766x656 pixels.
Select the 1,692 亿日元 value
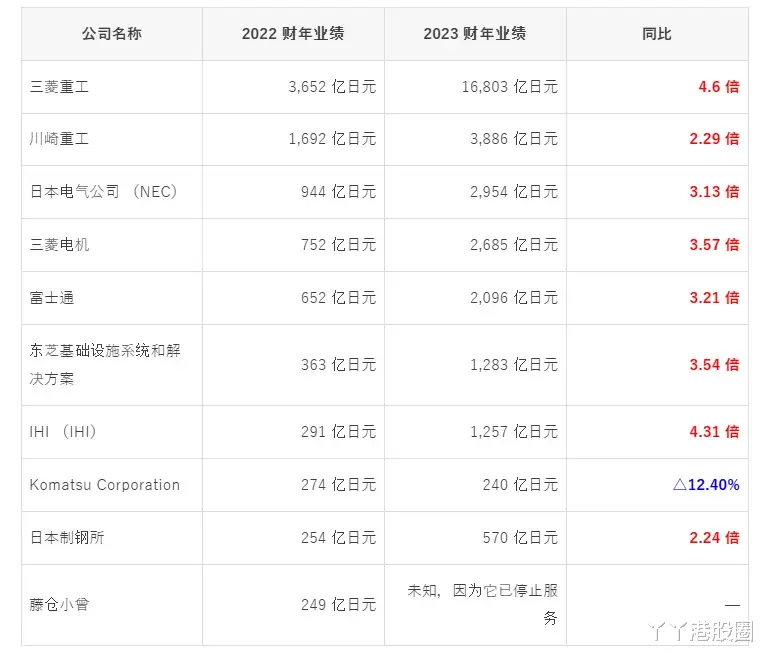pos(332,139)
